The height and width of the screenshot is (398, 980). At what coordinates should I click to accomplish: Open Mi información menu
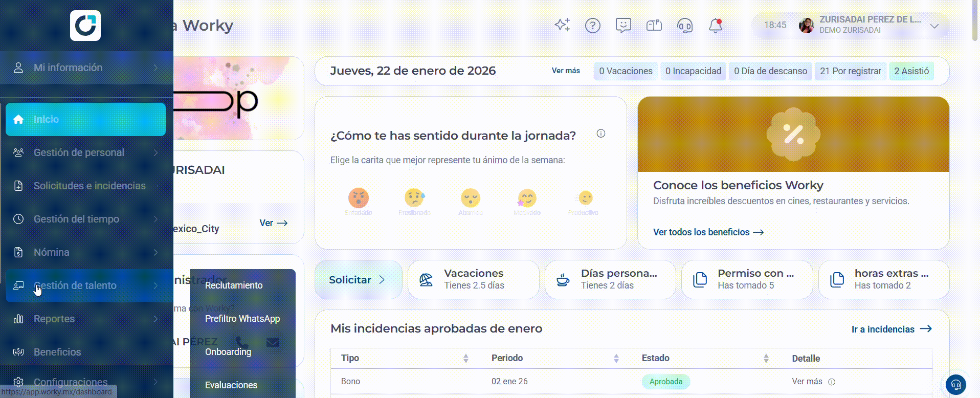(86, 68)
